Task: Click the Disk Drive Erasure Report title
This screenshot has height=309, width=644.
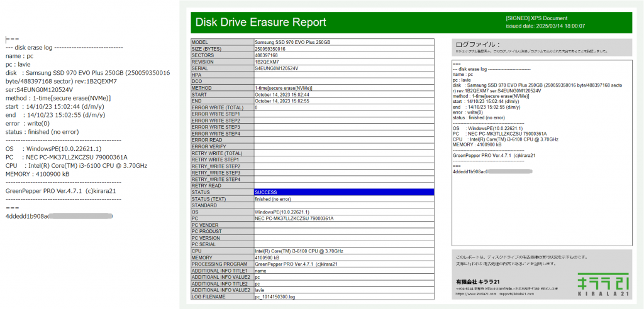Action: point(261,23)
